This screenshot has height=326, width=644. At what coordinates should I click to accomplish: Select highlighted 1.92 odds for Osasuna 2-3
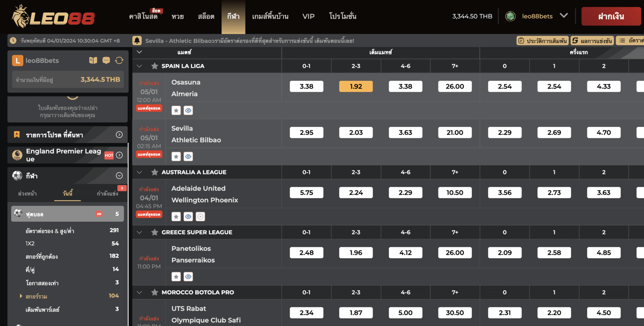356,87
